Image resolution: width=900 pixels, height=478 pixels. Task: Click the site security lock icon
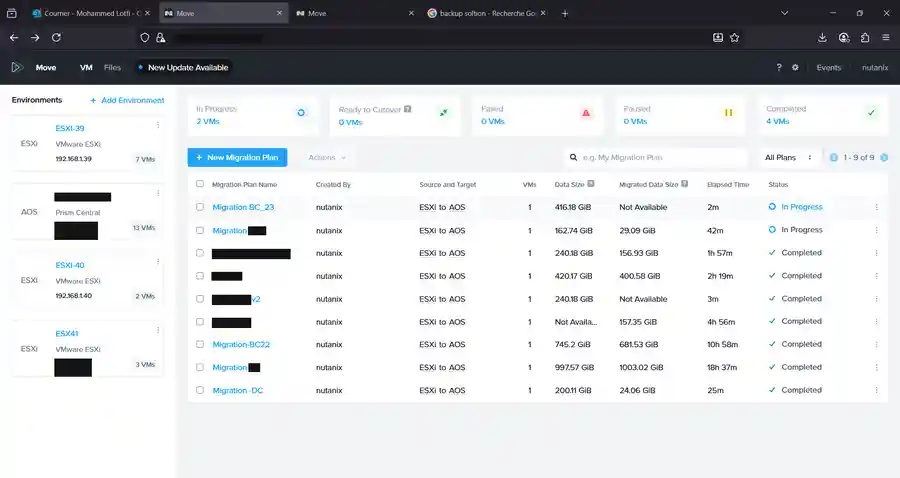click(x=161, y=37)
